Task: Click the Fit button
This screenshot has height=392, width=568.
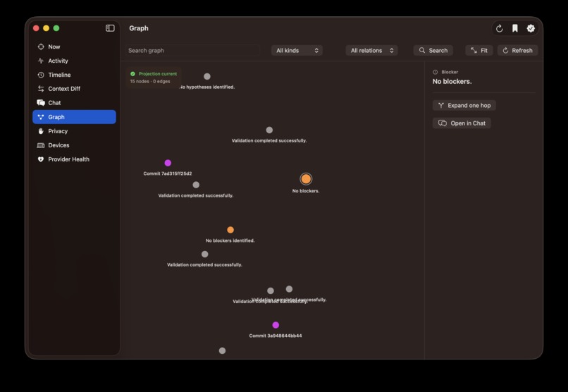Action: pyautogui.click(x=479, y=50)
